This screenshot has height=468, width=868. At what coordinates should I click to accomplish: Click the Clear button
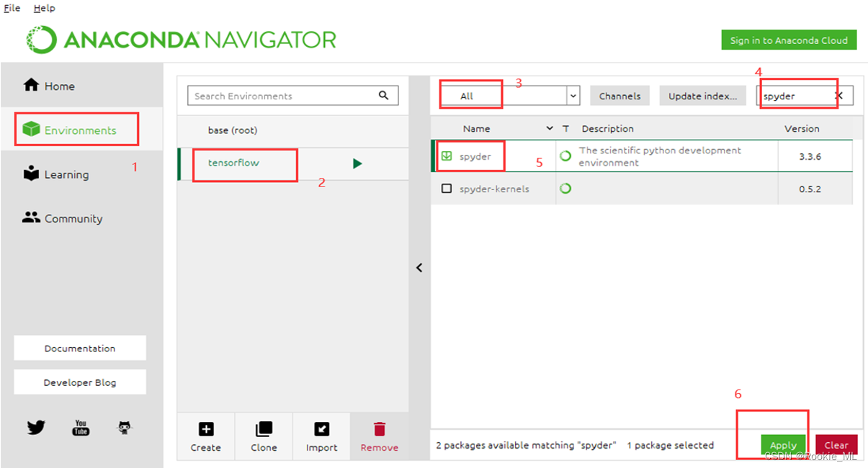[836, 445]
